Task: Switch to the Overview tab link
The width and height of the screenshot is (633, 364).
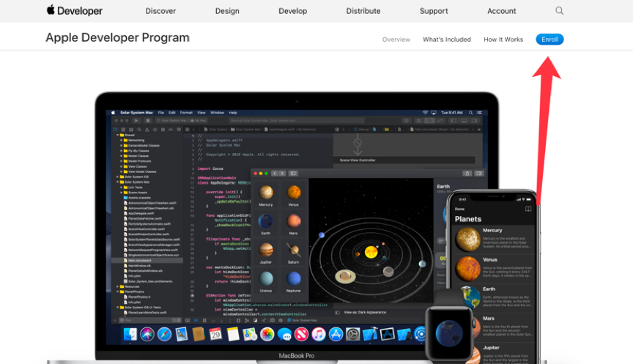Action: [396, 40]
